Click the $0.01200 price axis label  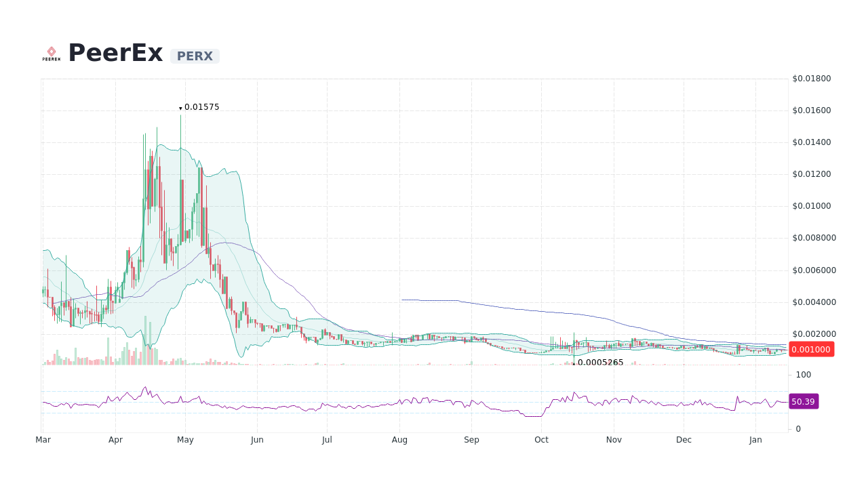812,174
